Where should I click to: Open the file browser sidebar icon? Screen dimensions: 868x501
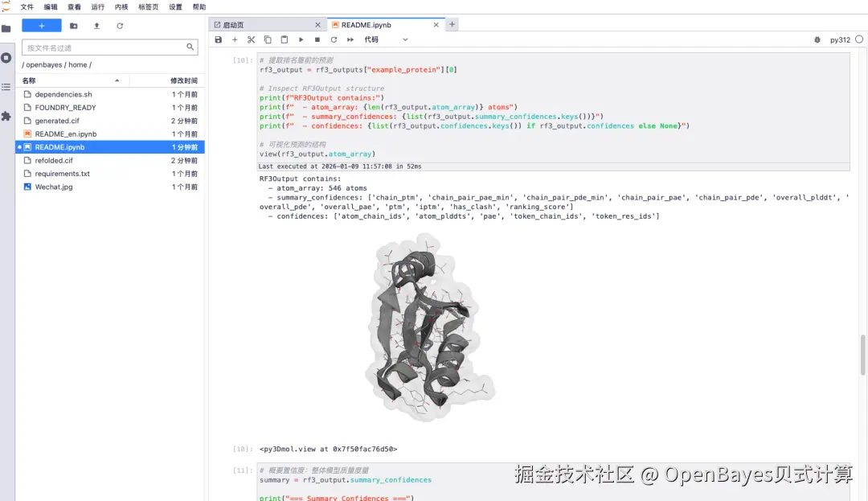pos(6,28)
